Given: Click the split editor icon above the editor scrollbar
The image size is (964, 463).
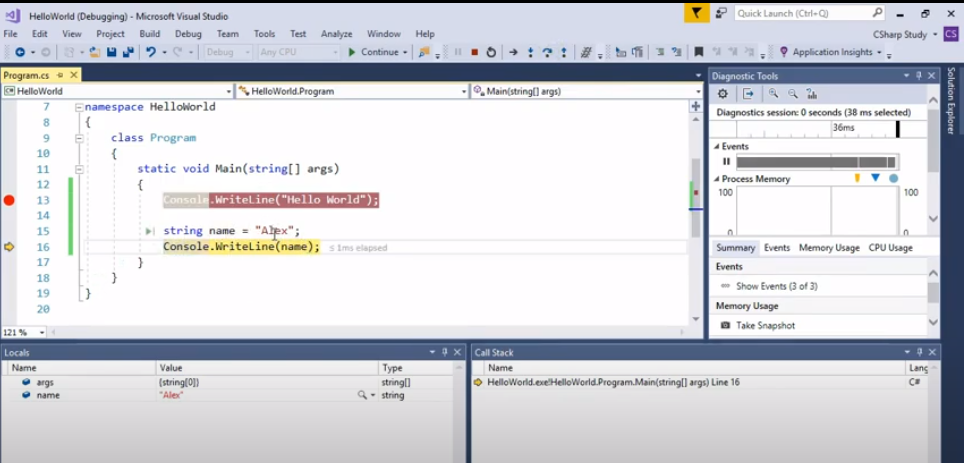Looking at the screenshot, I should click(x=695, y=106).
